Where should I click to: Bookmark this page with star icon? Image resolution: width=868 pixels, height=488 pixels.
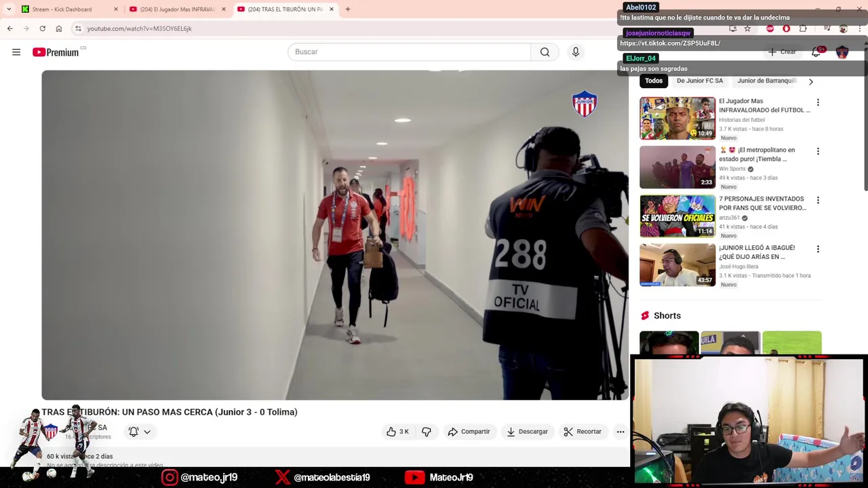(x=747, y=28)
